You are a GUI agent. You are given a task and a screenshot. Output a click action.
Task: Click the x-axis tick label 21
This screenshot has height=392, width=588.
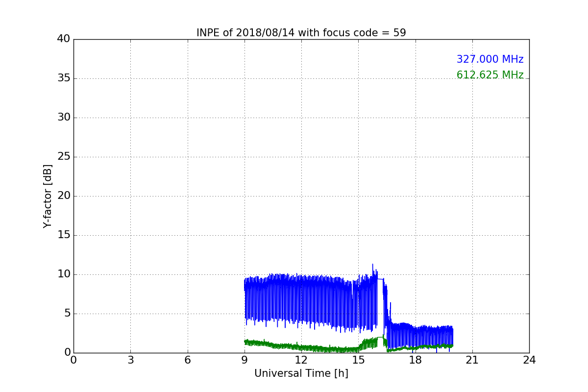472,360
